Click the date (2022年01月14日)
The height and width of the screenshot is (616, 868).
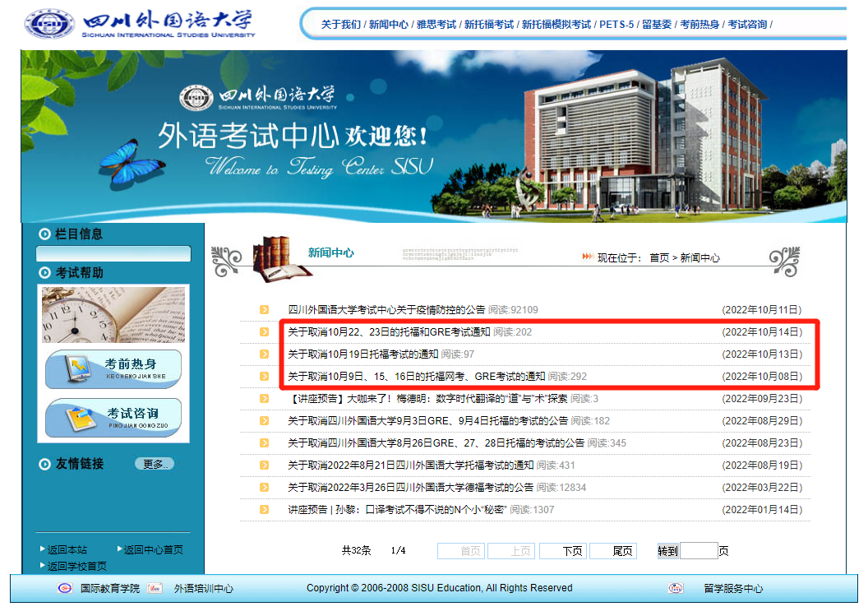(x=762, y=509)
